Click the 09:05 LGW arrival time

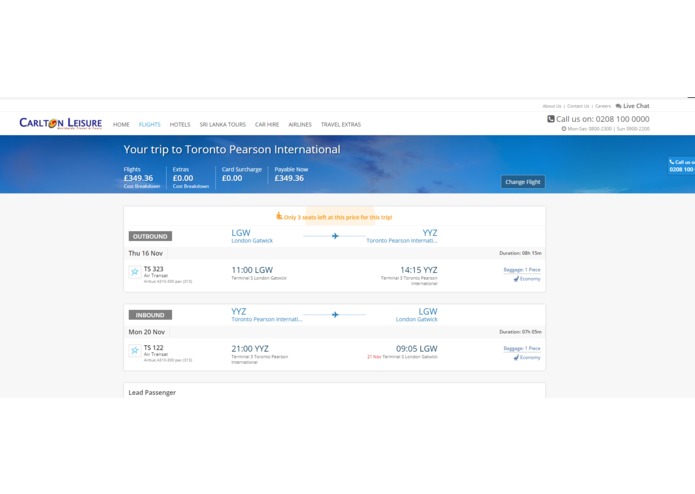(x=417, y=349)
